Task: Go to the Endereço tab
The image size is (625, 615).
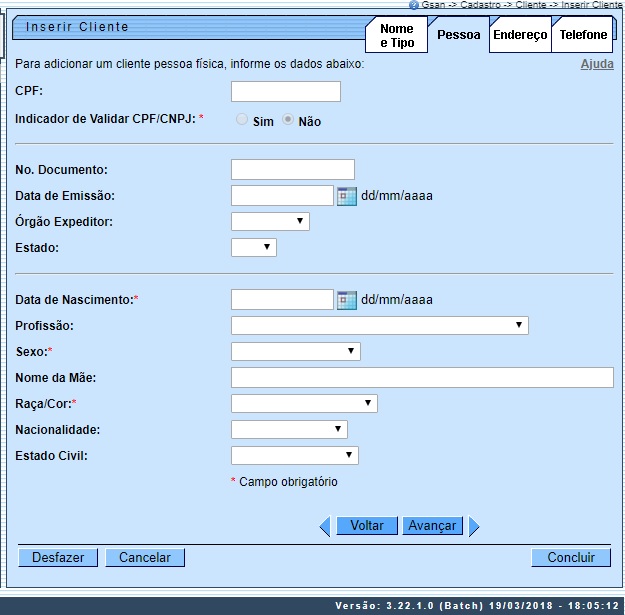Action: pos(520,35)
